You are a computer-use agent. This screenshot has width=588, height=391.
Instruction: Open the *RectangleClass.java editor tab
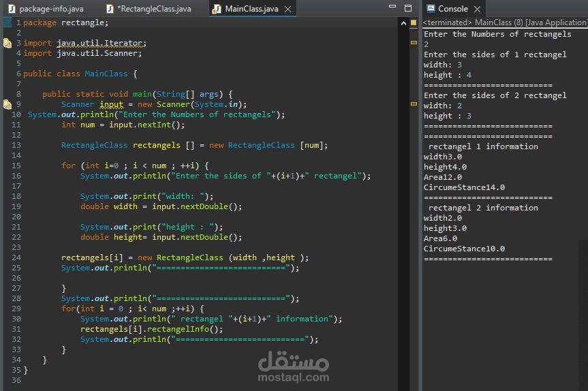coord(149,9)
